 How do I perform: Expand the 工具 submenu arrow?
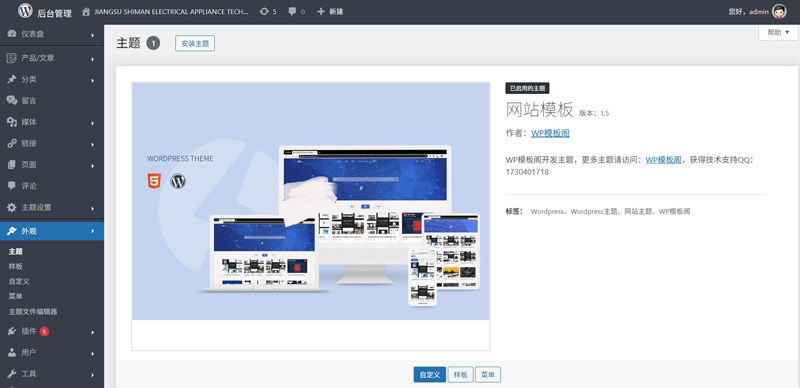click(x=93, y=375)
